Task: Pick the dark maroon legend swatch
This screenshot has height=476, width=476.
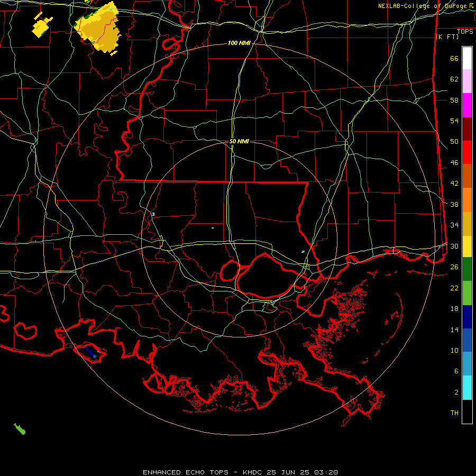Action: (x=467, y=129)
